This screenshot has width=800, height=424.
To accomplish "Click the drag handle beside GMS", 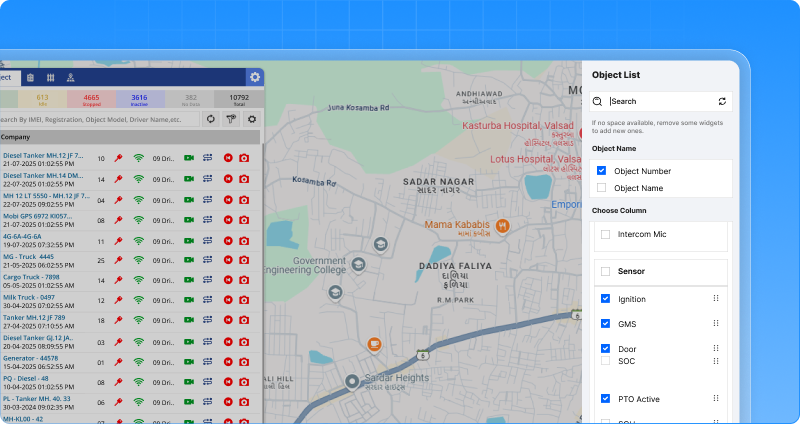I will [715, 324].
